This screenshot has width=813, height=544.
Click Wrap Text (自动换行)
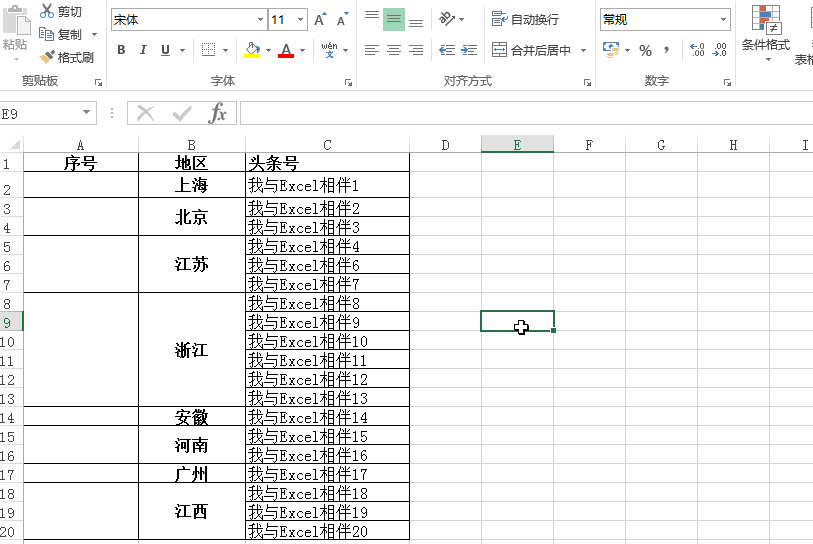click(525, 19)
